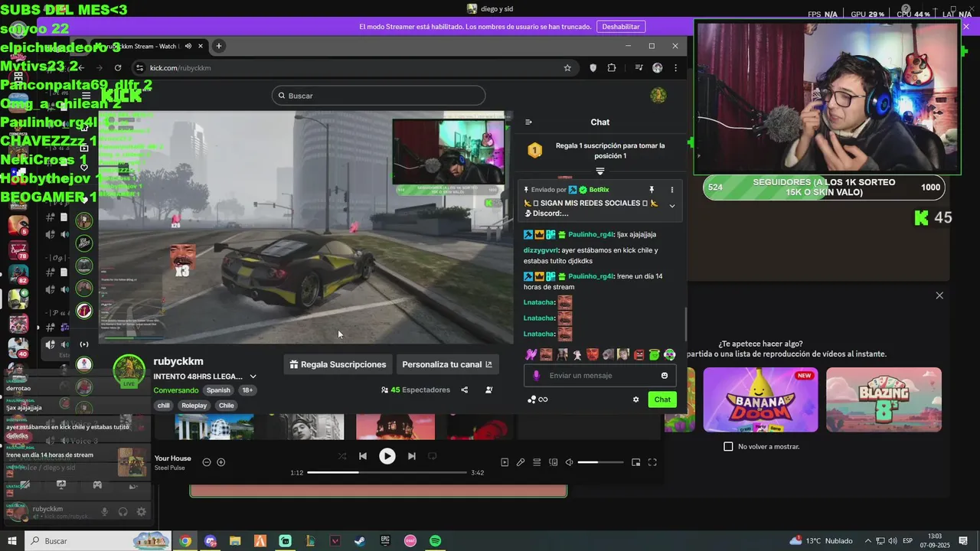Mute the rubyckkm Stream tab audio
This screenshot has width=980, height=551.
(188, 46)
